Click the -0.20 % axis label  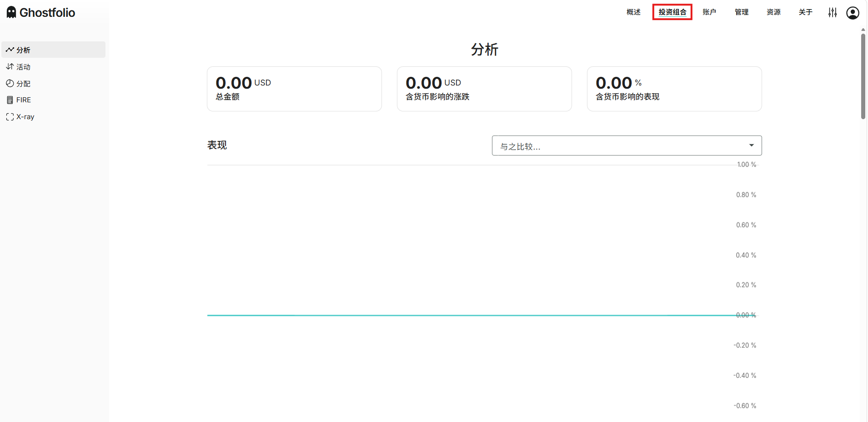point(745,345)
